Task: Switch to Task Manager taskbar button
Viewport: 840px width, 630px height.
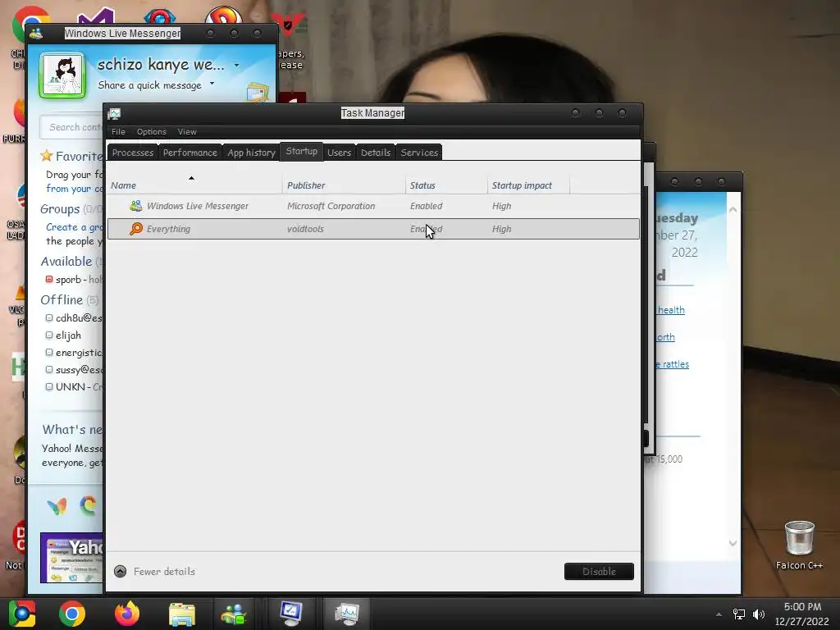Action: coord(347,614)
